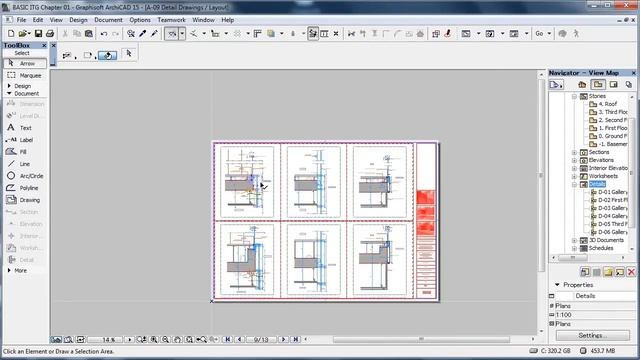Screen dimensions: 640x360
Task: Click the Project Chooser icon in Navigator
Action: pos(556,84)
